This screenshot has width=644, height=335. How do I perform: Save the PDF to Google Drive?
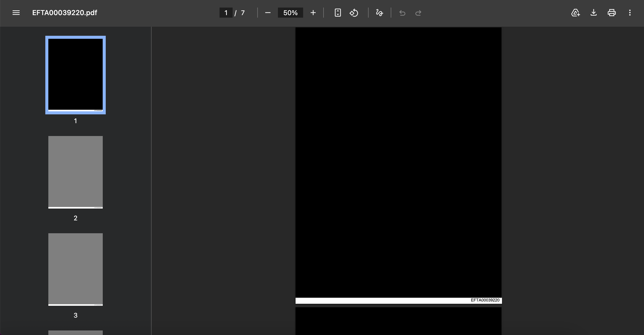575,13
